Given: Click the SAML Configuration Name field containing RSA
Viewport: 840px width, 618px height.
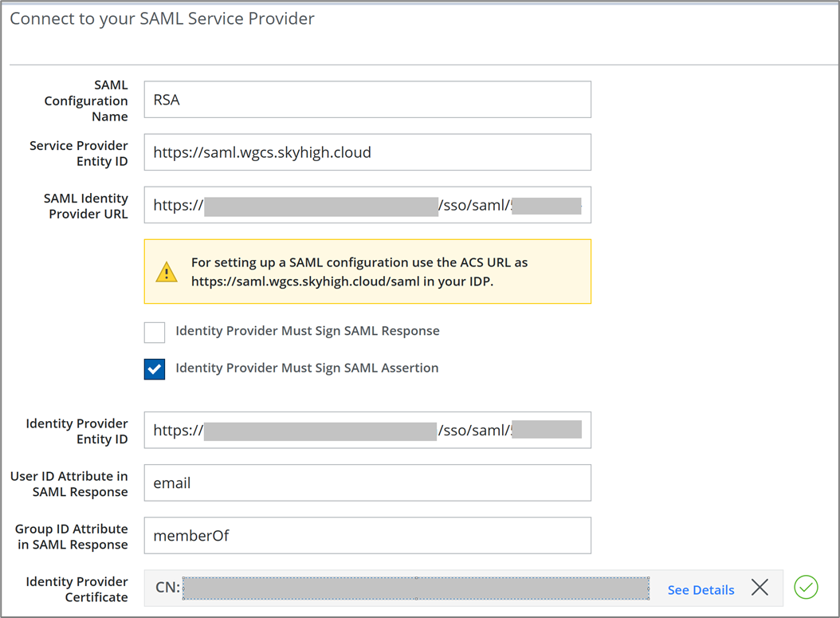Looking at the screenshot, I should click(x=367, y=100).
